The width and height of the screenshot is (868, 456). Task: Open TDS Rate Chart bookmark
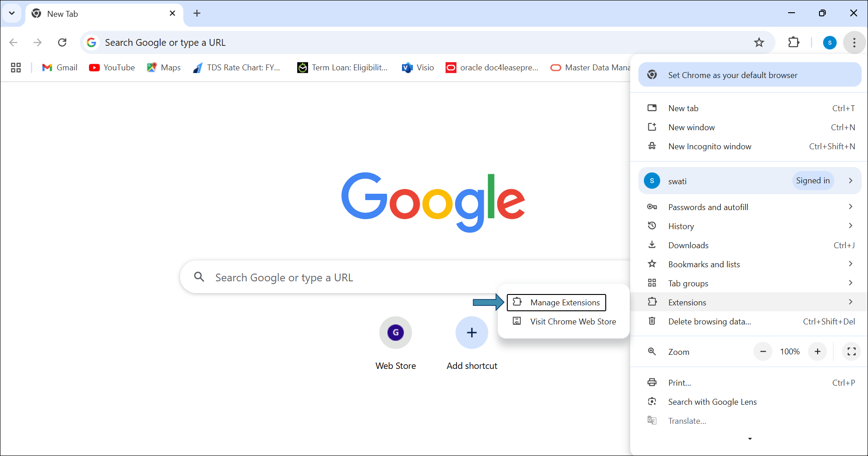coord(237,68)
